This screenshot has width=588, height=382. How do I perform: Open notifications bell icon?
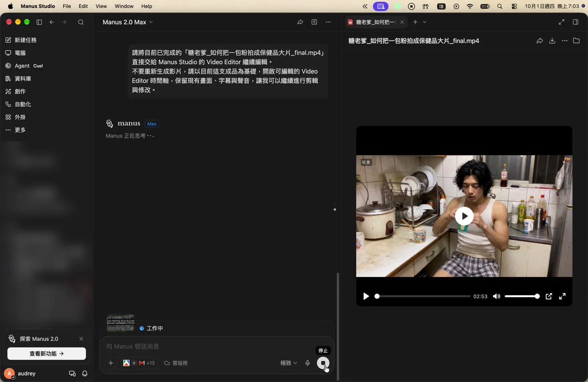point(85,374)
